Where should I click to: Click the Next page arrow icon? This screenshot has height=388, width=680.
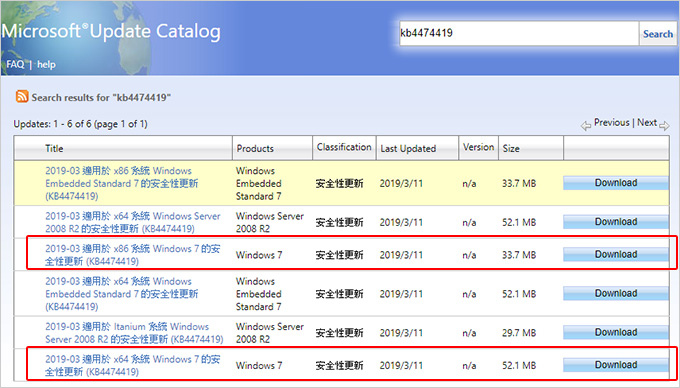click(x=664, y=126)
